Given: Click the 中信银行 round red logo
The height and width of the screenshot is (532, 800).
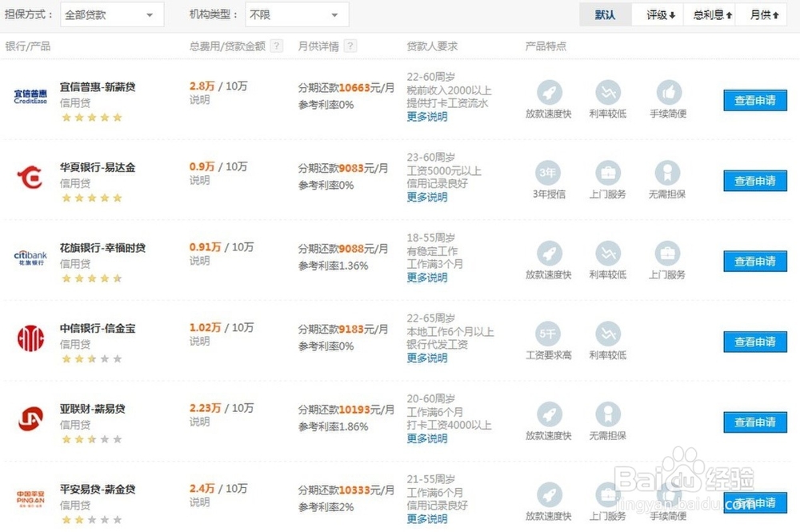Looking at the screenshot, I should pos(30,338).
